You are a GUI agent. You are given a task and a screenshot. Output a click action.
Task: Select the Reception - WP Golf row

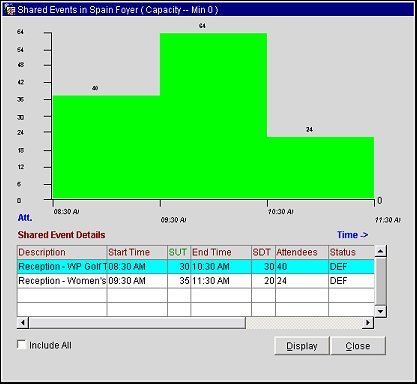click(x=196, y=267)
